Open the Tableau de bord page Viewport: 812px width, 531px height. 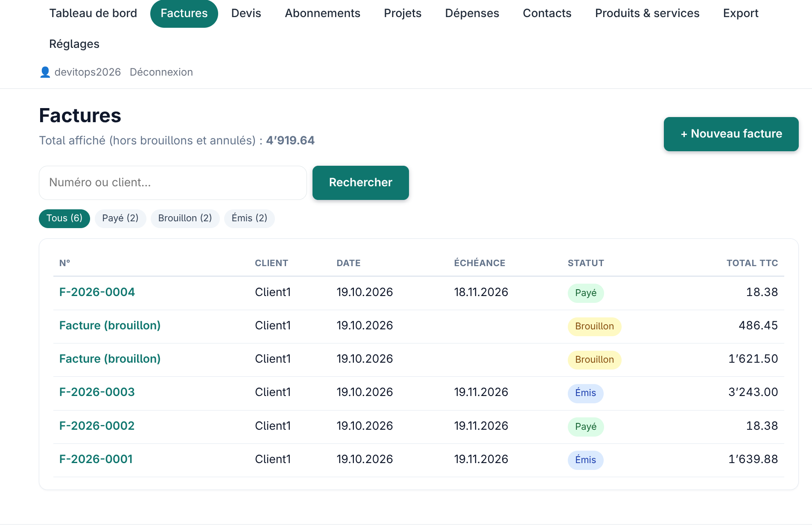click(93, 13)
